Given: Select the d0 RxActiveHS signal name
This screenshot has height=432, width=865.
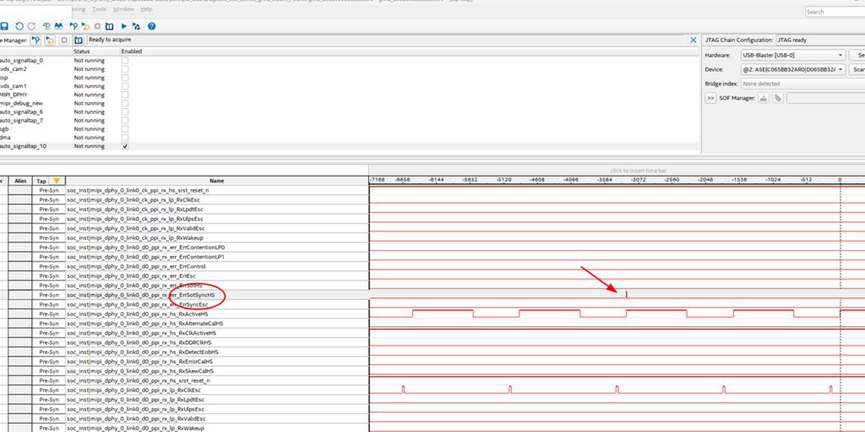Looking at the screenshot, I should pos(137,314).
